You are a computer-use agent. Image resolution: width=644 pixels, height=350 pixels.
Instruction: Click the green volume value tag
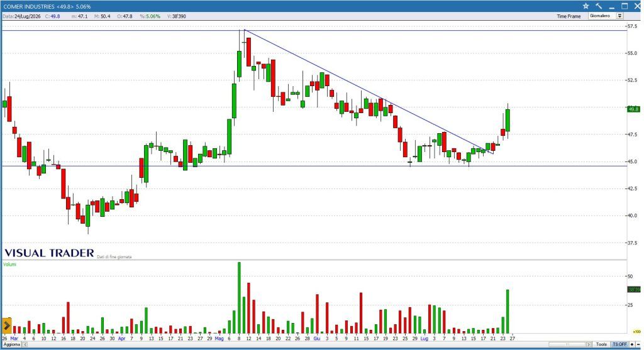click(x=634, y=290)
